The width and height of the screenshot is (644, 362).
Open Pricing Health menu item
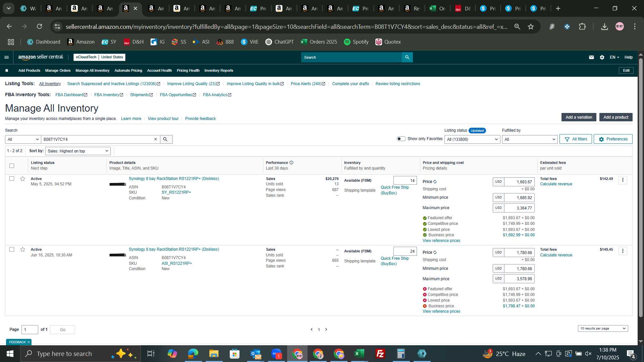tap(188, 71)
